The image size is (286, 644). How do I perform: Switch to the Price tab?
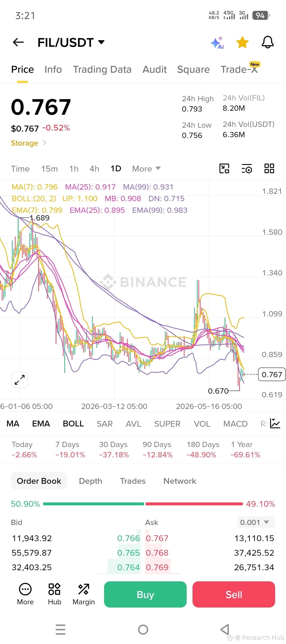pos(23,70)
